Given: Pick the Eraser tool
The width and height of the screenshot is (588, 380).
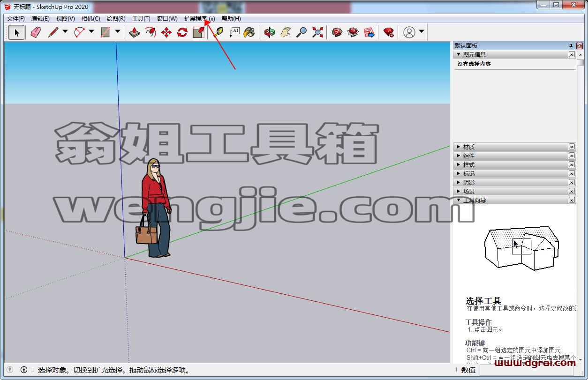Looking at the screenshot, I should pos(36,32).
